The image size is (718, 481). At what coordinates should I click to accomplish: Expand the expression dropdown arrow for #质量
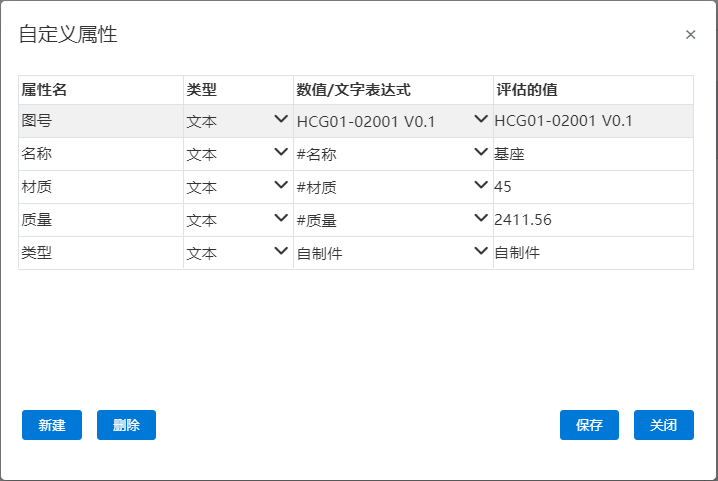pos(481,218)
